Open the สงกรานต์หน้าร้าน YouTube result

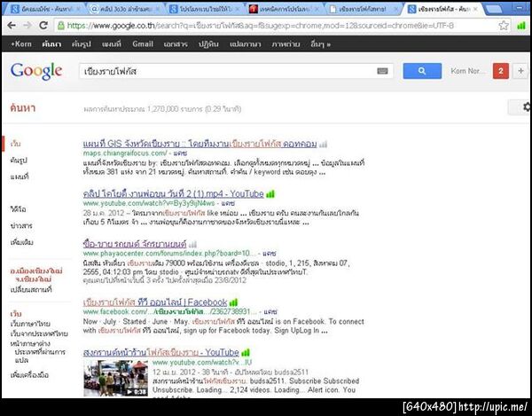(161, 352)
